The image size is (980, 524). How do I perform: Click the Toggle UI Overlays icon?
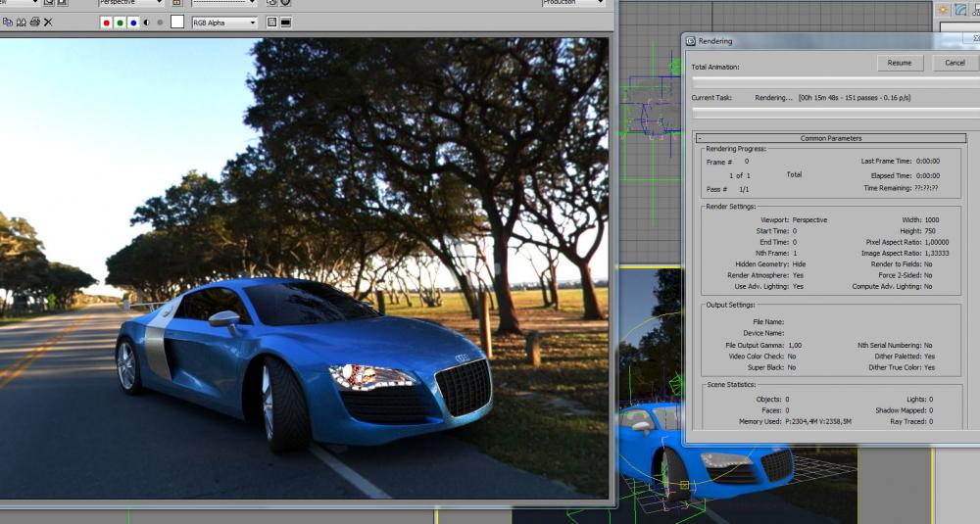(x=271, y=23)
